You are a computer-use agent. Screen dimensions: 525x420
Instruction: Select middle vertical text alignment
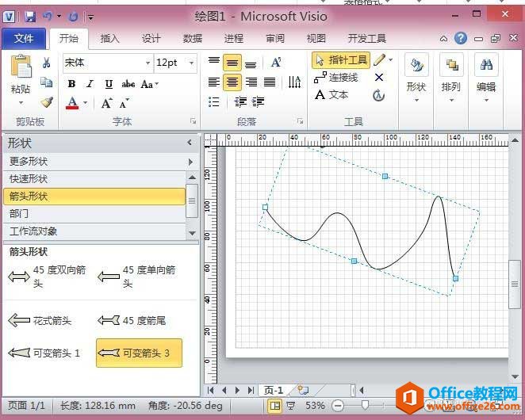pos(232,63)
